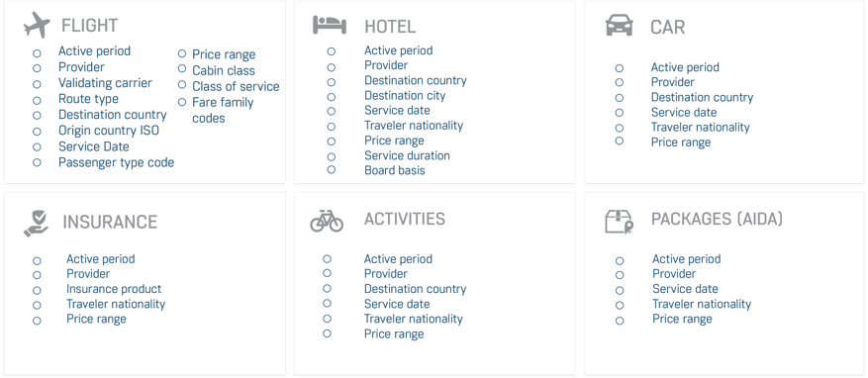Click the Activities bicycle icon
Viewport: 868px width, 378px height.
tap(327, 221)
